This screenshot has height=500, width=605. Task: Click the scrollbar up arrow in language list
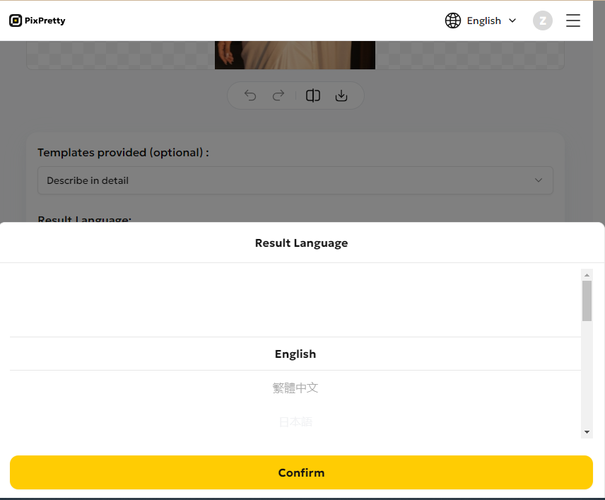pyautogui.click(x=587, y=275)
